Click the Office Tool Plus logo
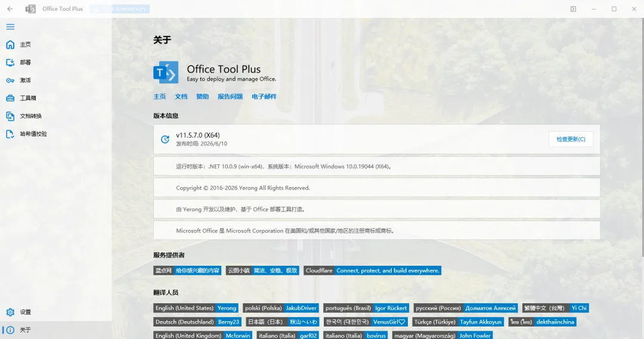644x339 pixels. pos(166,73)
